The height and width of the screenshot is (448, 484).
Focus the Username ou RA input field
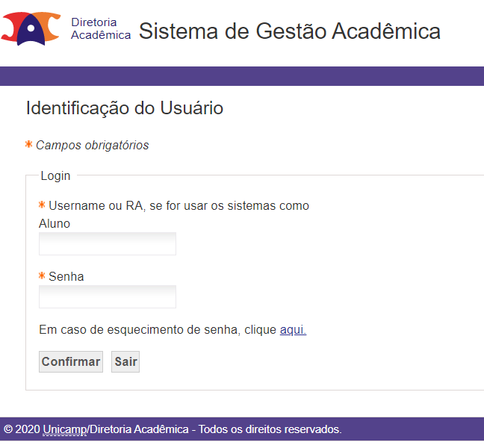coord(108,243)
